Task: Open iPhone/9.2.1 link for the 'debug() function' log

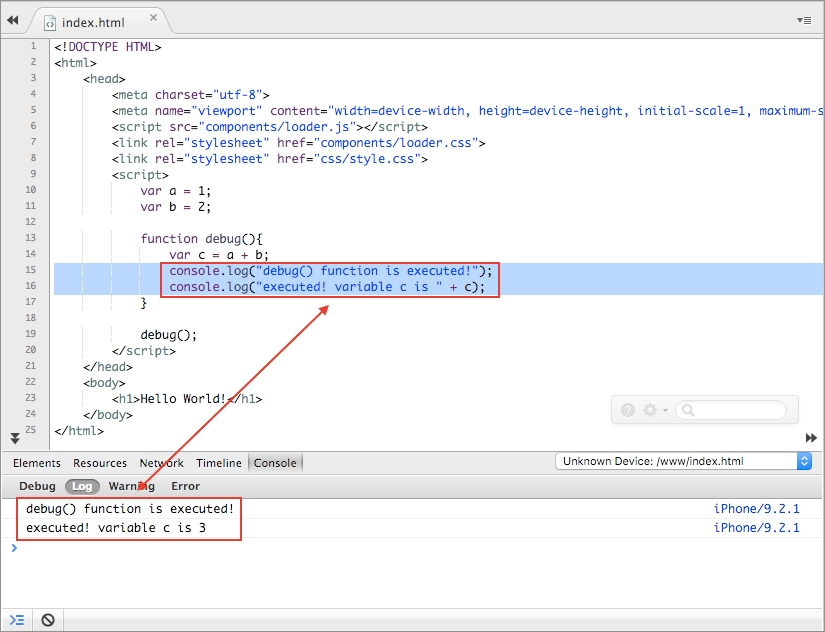Action: pyautogui.click(x=757, y=509)
